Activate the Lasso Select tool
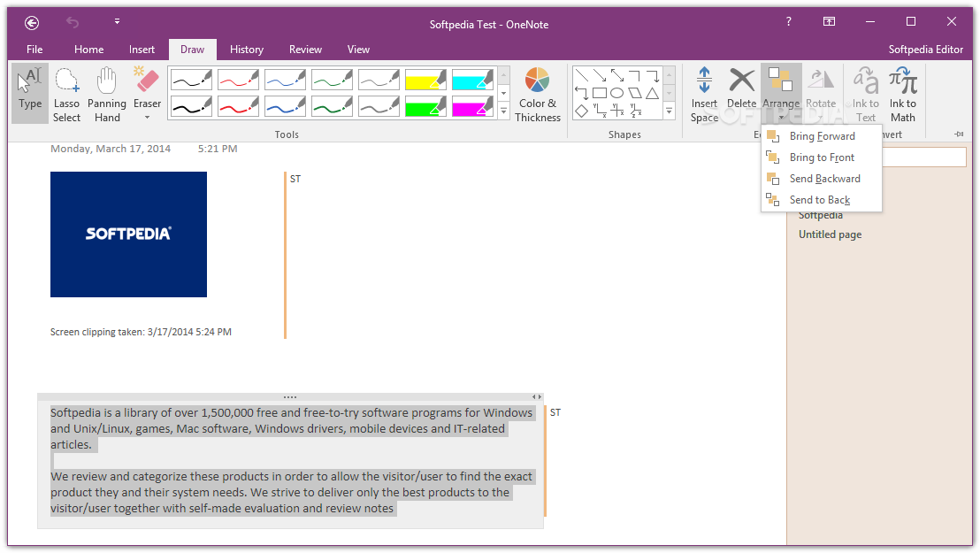980x553 pixels. click(66, 93)
